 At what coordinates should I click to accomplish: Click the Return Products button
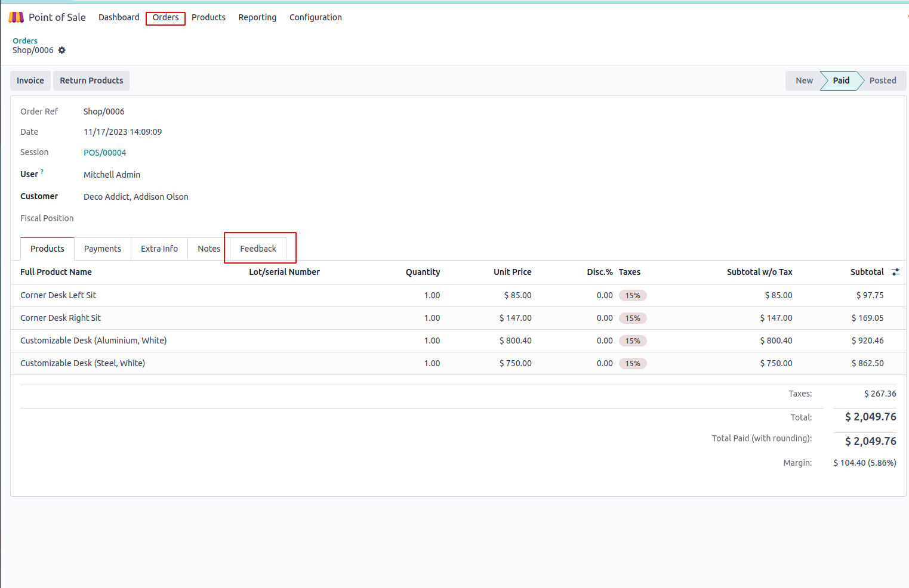pos(91,81)
